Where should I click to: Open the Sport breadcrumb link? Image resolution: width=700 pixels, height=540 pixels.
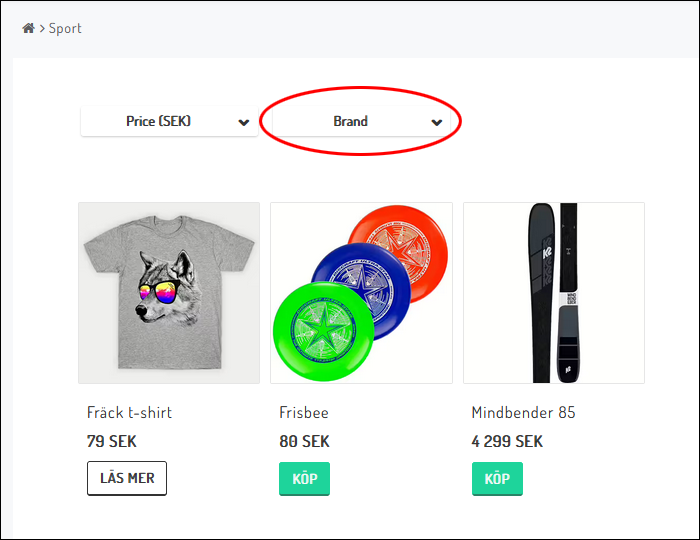(x=66, y=28)
